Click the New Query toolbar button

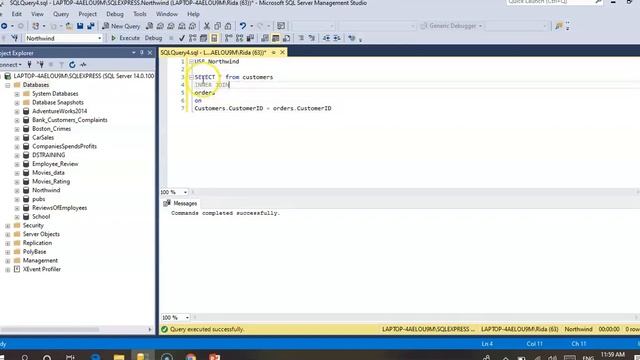[x=121, y=26]
